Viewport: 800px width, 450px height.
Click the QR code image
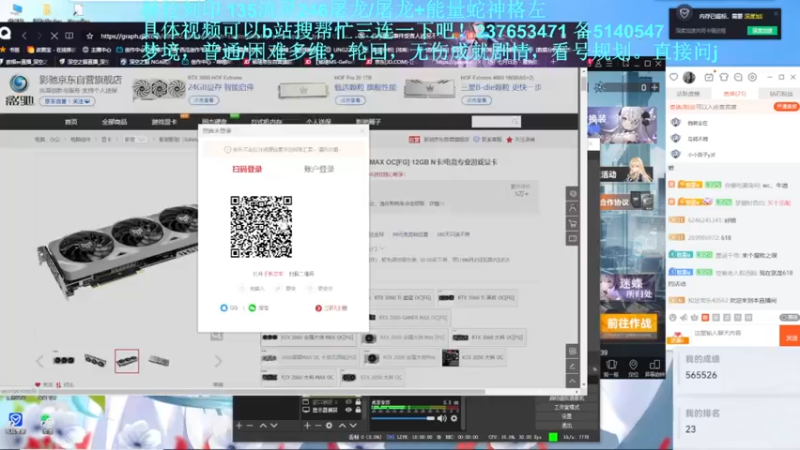point(261,227)
